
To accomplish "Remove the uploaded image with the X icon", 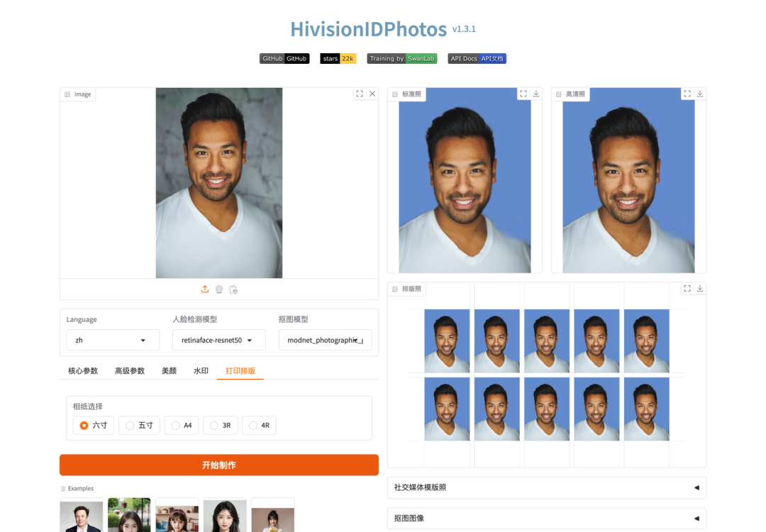I will click(372, 94).
